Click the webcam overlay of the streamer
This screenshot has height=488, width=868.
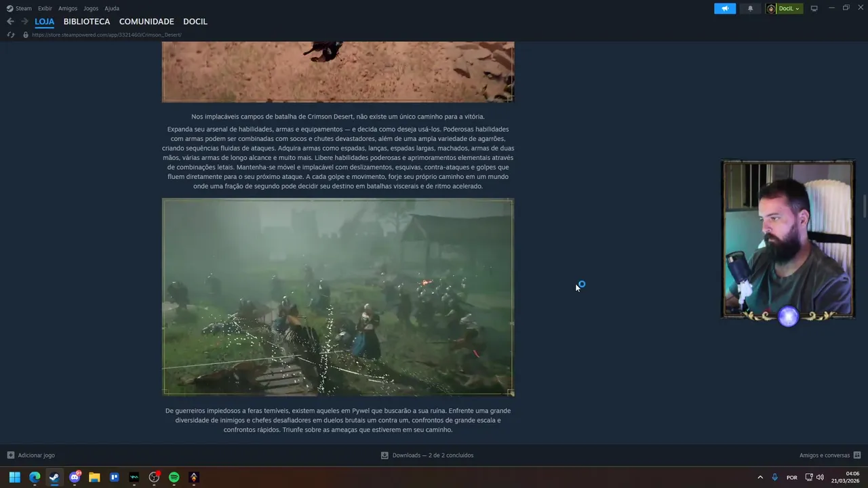[x=788, y=239]
